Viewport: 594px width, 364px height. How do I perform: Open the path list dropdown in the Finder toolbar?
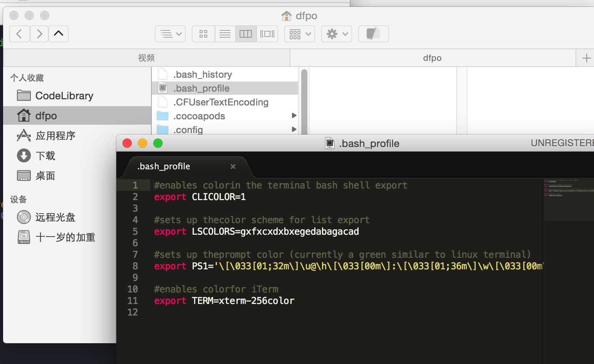170,34
